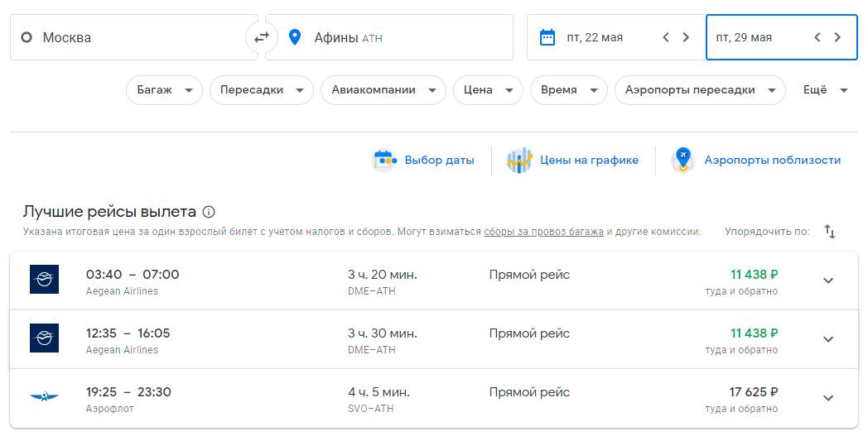Click the sort order arrows icon
This screenshot has height=446, width=868.
(x=829, y=232)
